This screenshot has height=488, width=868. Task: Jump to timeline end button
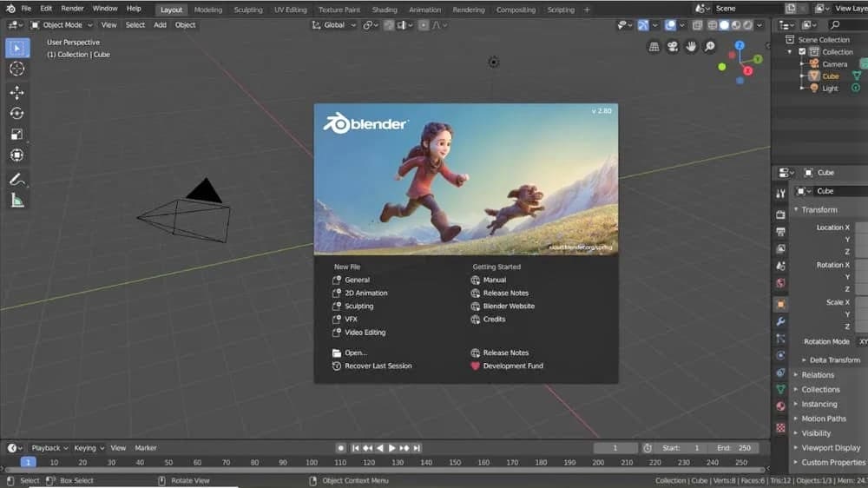(x=417, y=448)
